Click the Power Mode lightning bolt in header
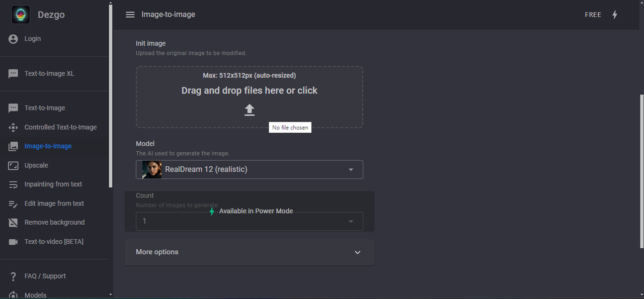Viewport: 644px width, 299px height. coord(614,15)
